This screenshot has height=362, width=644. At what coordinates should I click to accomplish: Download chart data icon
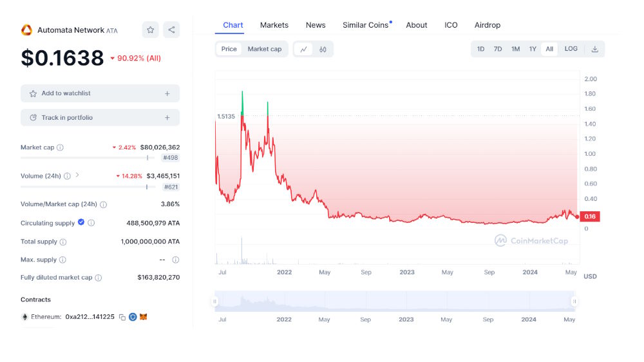point(594,49)
